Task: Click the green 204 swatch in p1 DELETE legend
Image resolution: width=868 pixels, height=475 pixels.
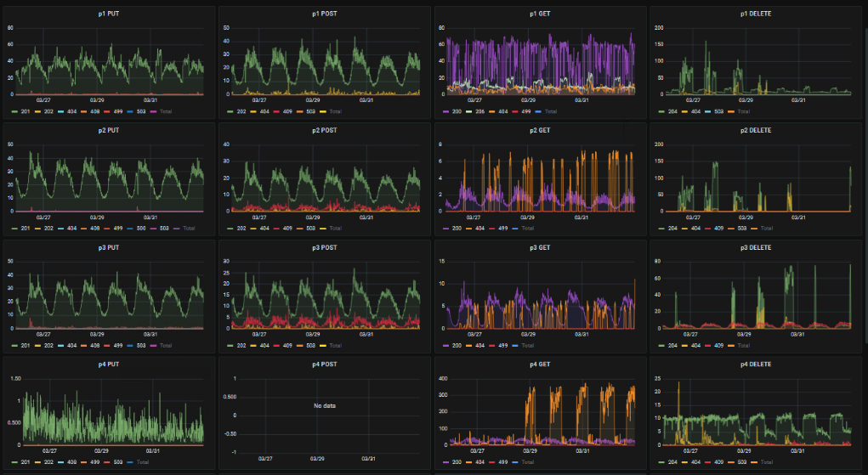Action: point(662,111)
